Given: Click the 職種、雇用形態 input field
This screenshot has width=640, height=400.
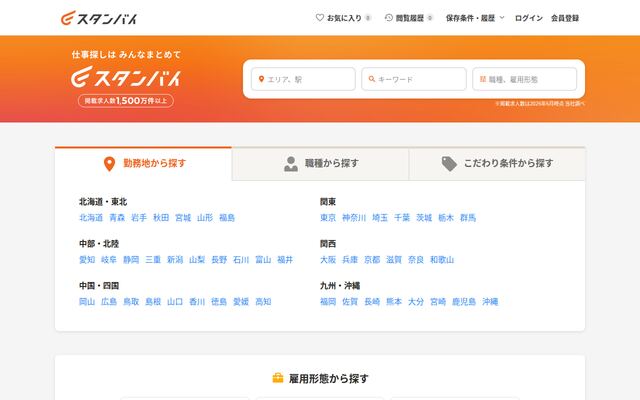Looking at the screenshot, I should point(524,79).
